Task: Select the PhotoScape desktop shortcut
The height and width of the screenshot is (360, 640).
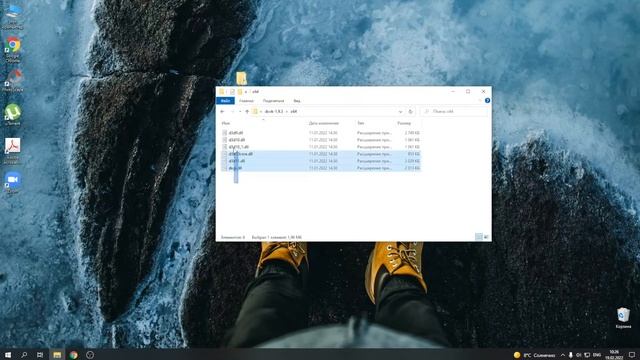Action: pyautogui.click(x=13, y=80)
